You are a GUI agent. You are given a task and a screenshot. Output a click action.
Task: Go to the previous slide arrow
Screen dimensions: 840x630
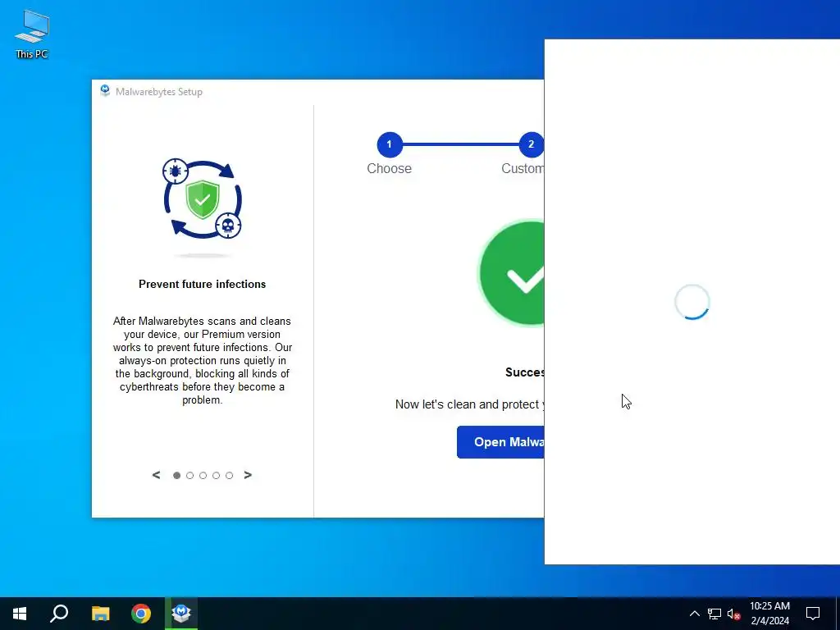click(157, 475)
